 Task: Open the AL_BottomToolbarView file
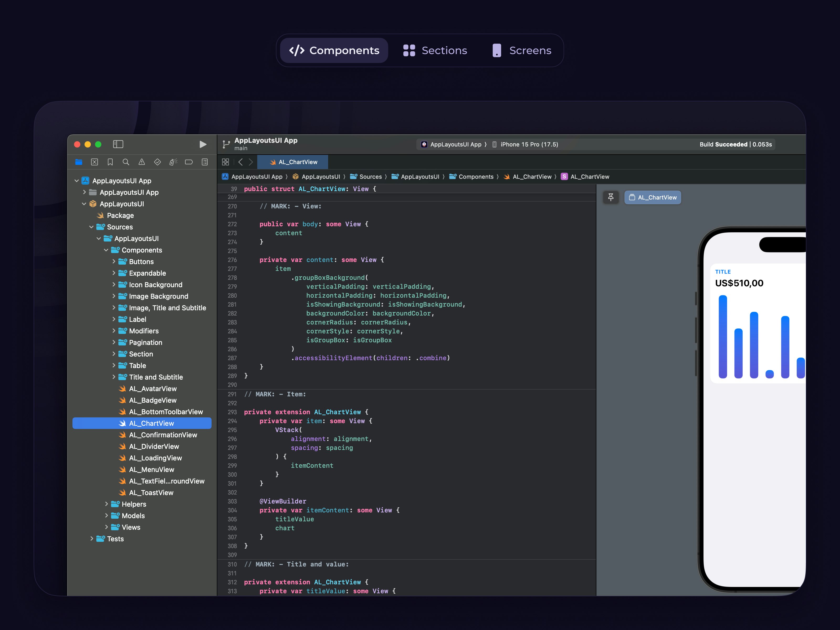[161, 412]
